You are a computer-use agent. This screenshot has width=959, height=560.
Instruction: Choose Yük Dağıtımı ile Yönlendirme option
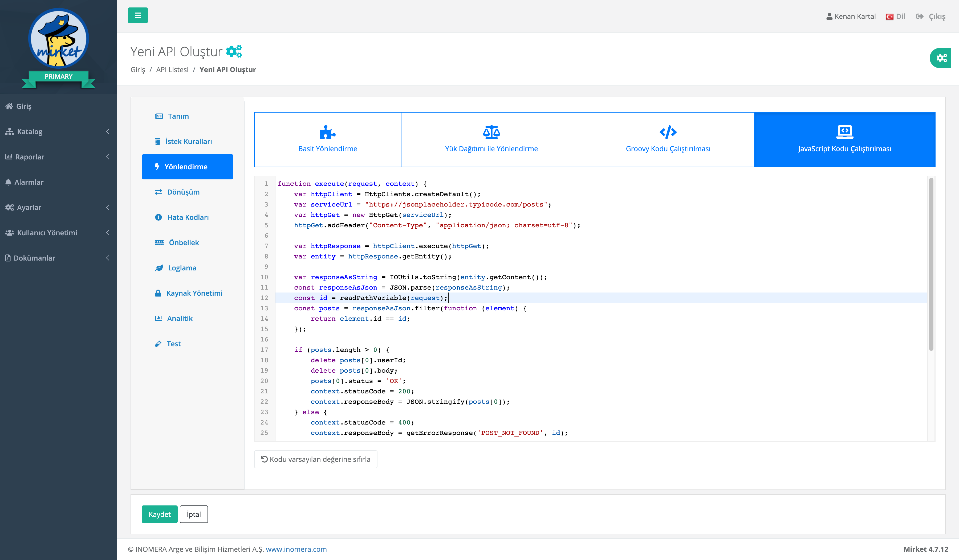pos(491,139)
